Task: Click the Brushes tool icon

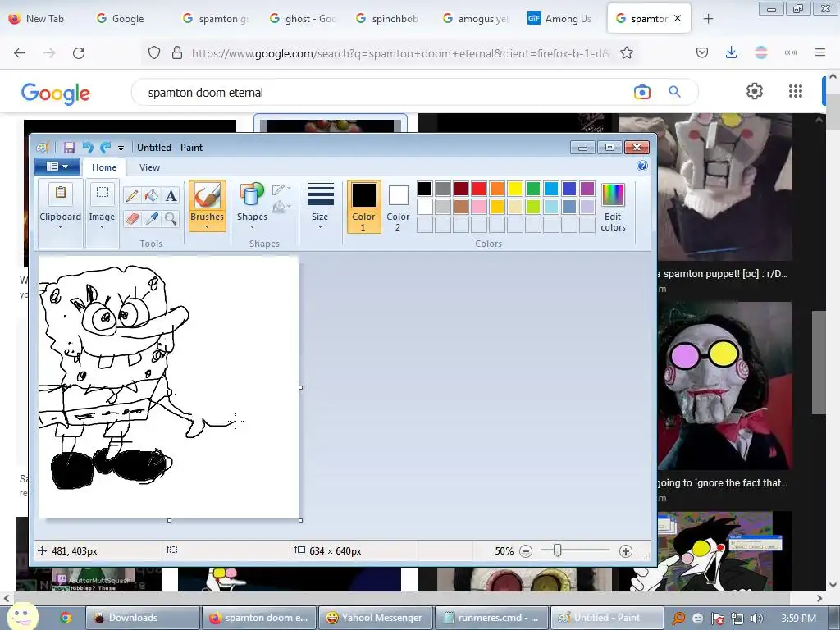Action: tap(208, 195)
